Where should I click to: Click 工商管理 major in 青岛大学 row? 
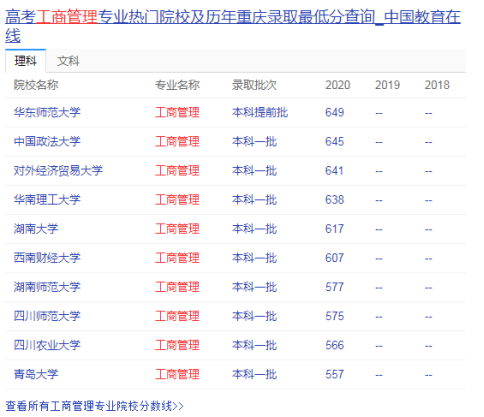[177, 374]
